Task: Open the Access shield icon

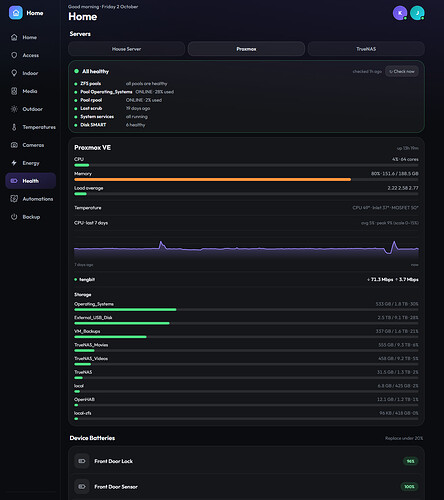Action: tap(14, 55)
